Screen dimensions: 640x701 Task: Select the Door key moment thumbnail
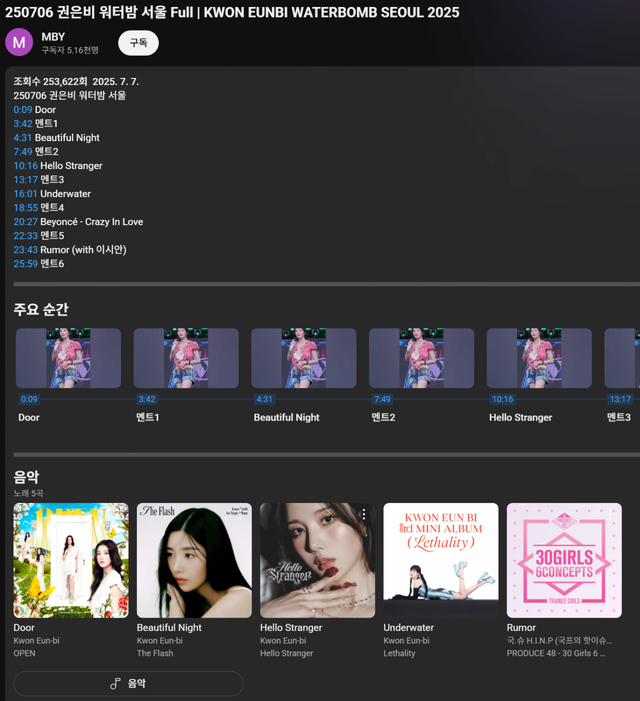pos(68,358)
